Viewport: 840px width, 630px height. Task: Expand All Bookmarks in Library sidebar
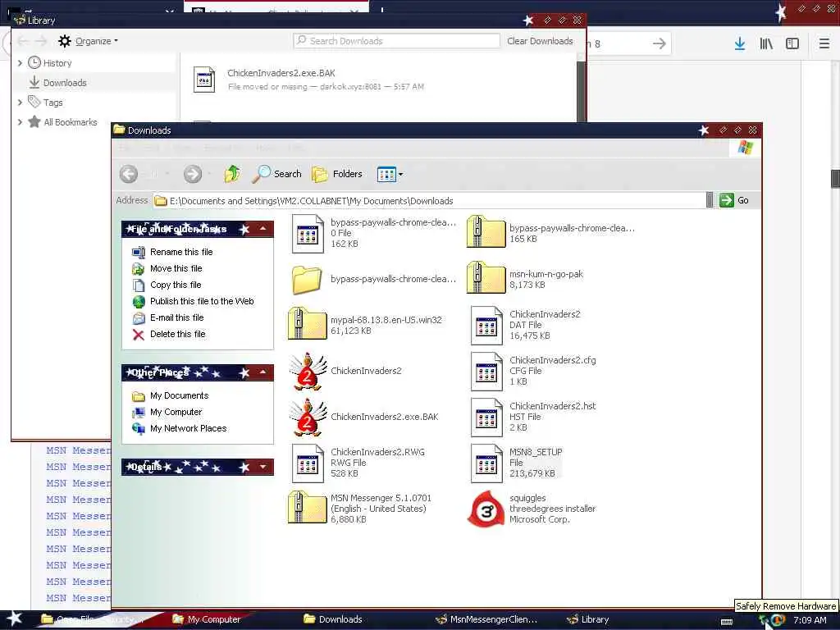pos(20,122)
